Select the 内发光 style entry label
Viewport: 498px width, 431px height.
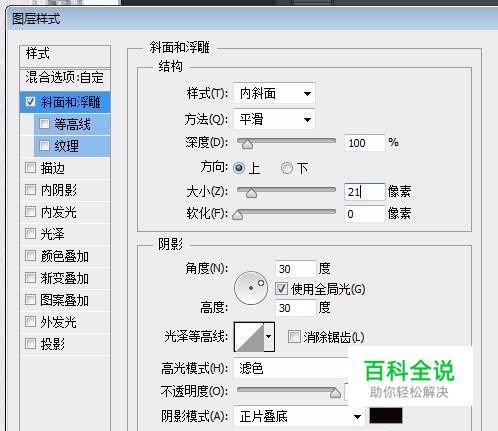(x=59, y=212)
